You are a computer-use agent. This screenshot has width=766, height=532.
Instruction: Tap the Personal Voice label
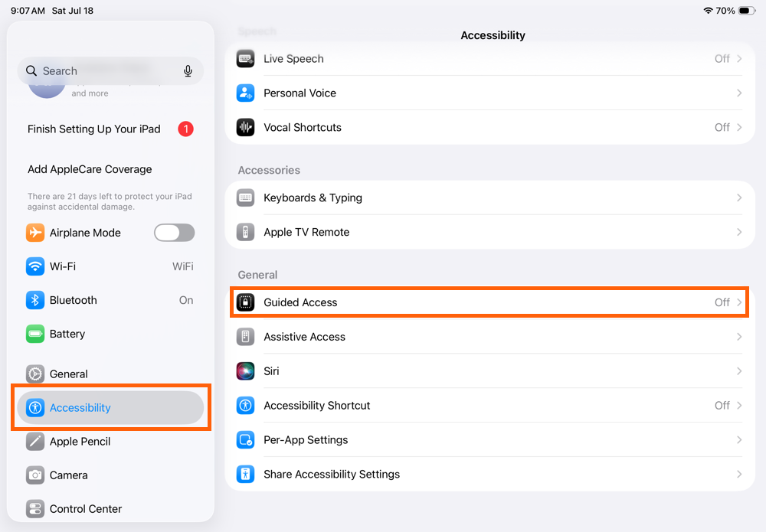(300, 93)
